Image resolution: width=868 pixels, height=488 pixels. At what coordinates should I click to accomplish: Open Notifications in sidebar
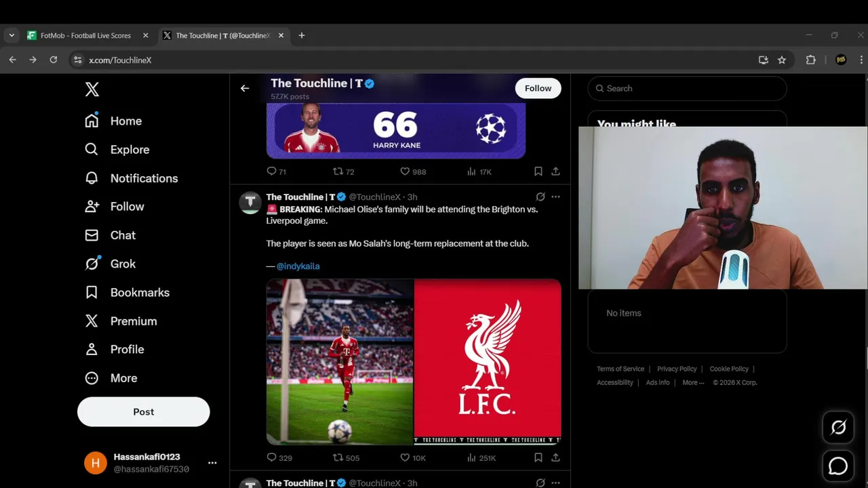coord(131,178)
